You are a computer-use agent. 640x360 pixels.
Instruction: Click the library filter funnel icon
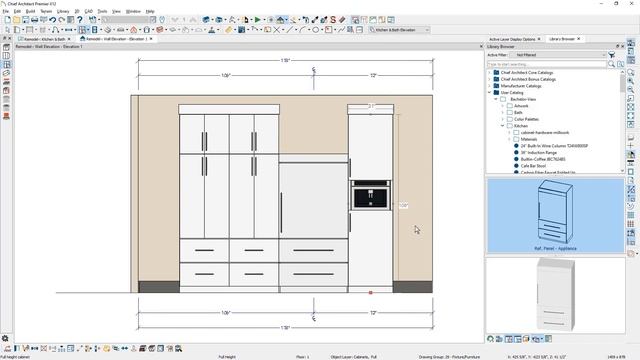611,55
